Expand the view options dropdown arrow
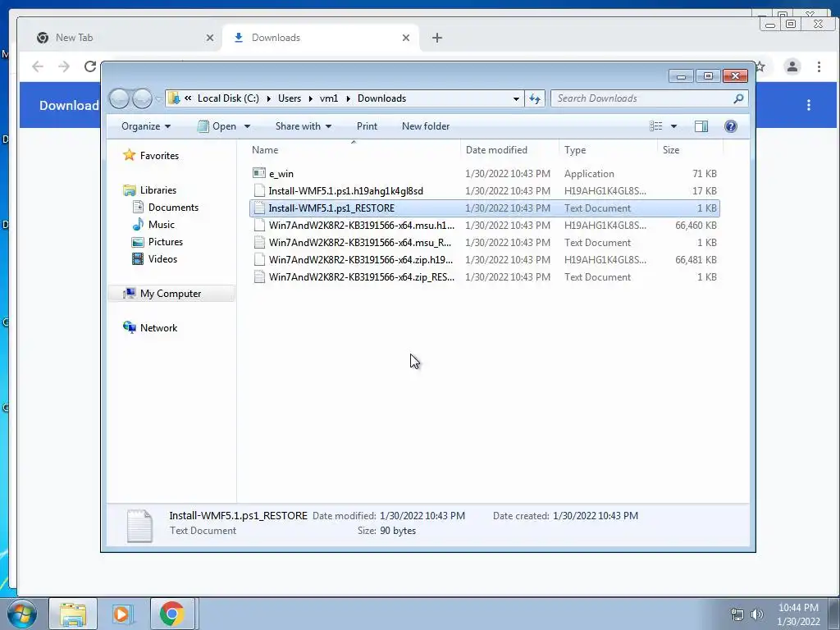This screenshot has height=630, width=840. coord(673,126)
